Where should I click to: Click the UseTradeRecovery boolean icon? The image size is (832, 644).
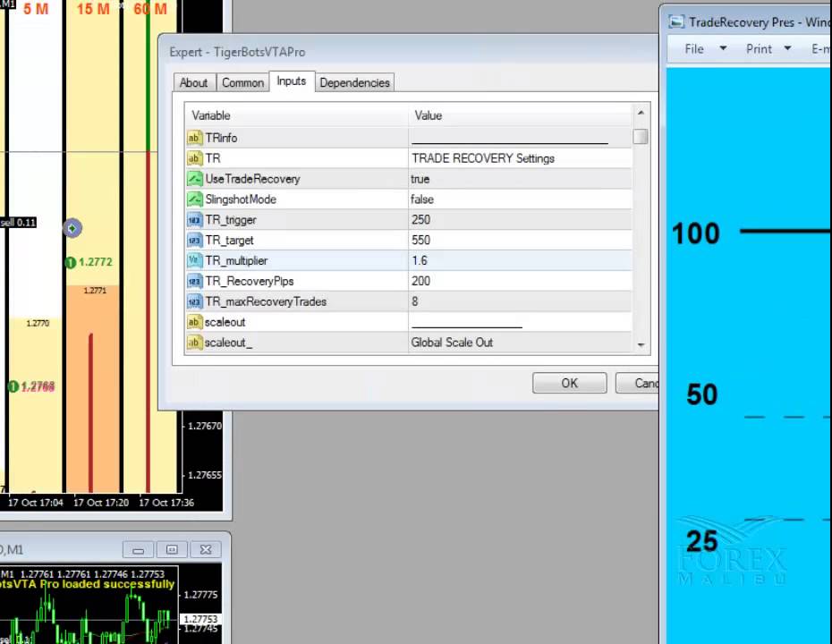[194, 179]
